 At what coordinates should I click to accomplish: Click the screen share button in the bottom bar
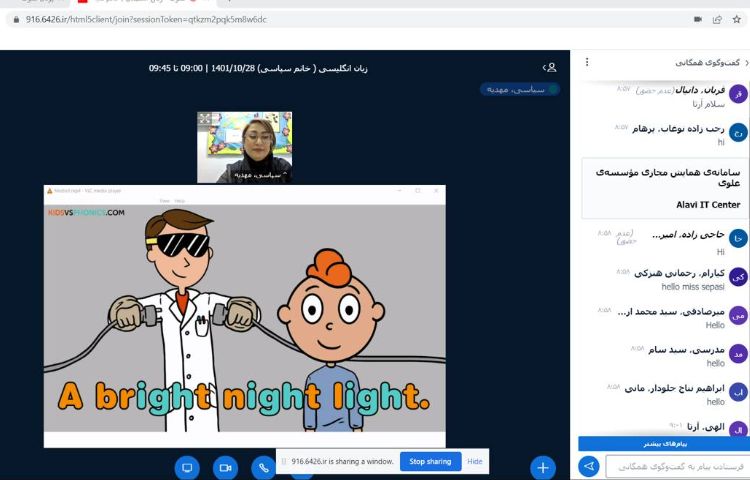pyautogui.click(x=187, y=467)
